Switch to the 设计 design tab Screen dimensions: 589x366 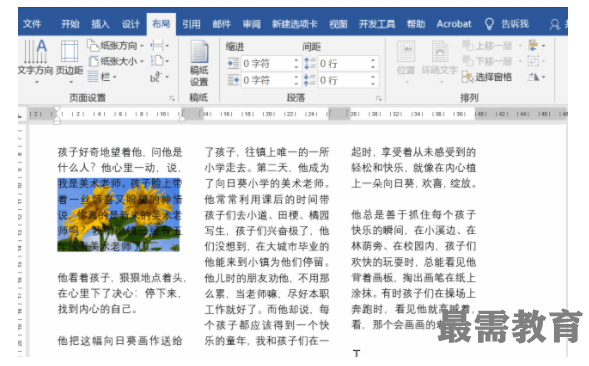tap(131, 24)
